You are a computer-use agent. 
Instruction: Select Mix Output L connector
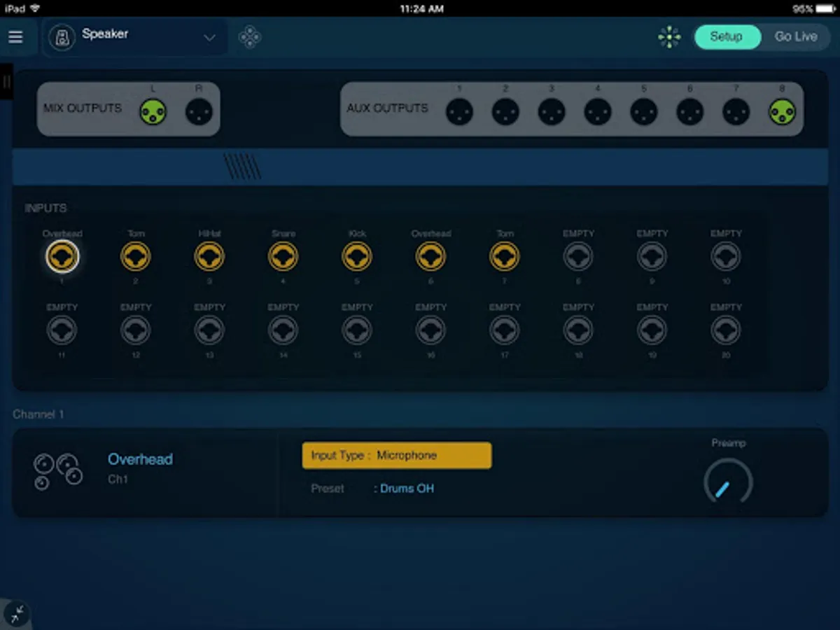[153, 112]
